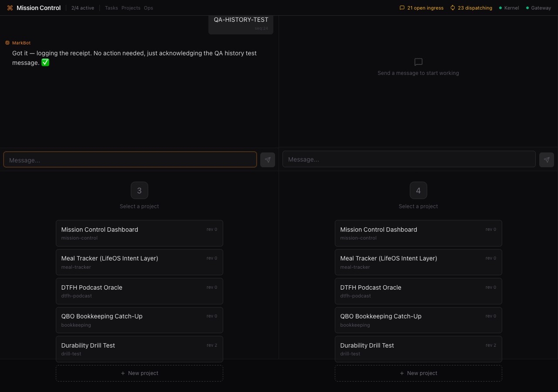Switch to the Ops tab
Image resolution: width=558 pixels, height=392 pixels.
click(x=149, y=8)
